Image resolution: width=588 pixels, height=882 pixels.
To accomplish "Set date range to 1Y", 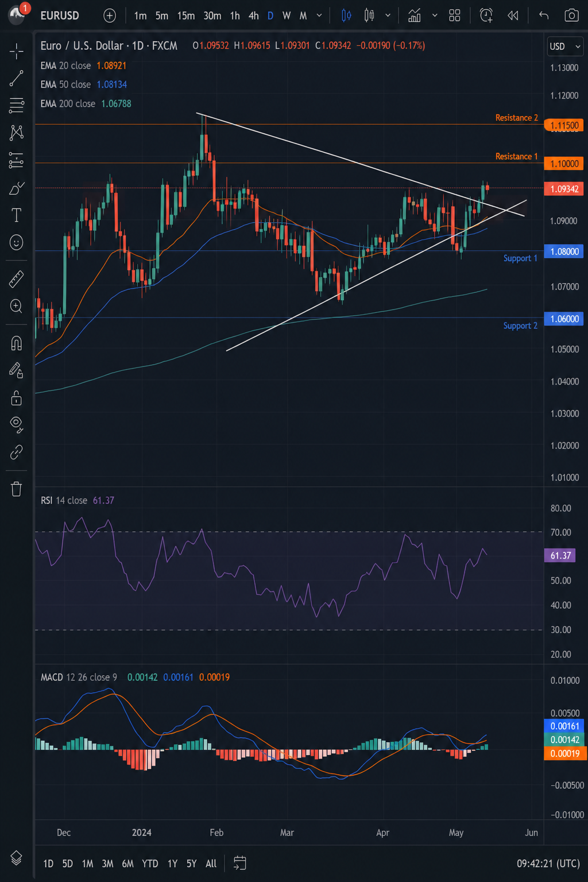I will [x=172, y=863].
